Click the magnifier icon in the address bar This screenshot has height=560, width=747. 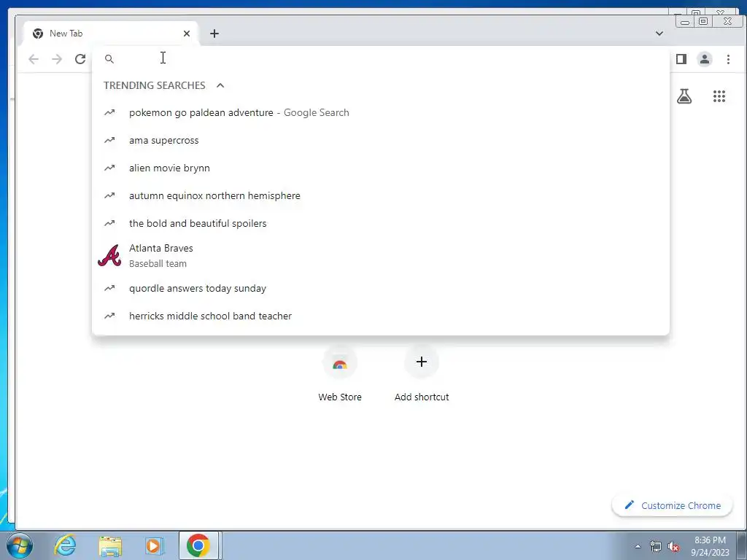(x=109, y=59)
